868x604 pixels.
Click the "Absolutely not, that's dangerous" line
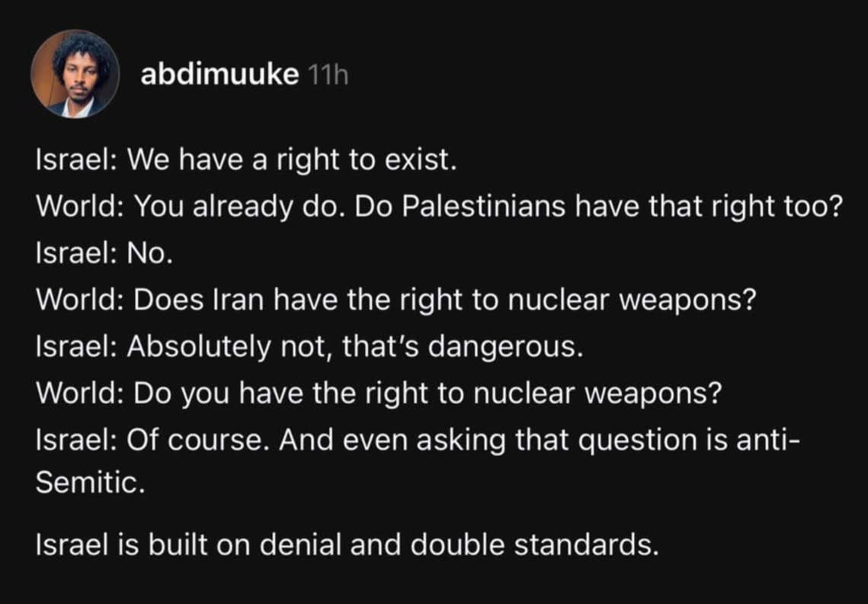pos(309,347)
